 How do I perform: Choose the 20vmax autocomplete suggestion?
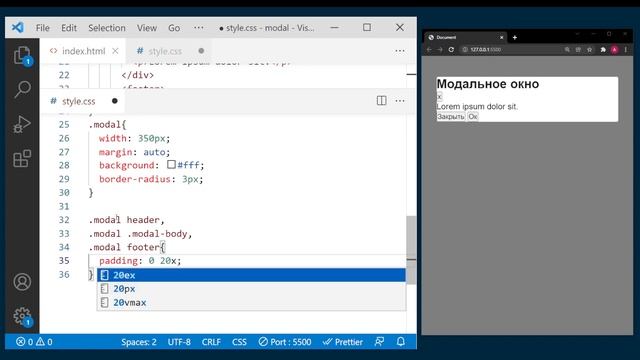(x=251, y=302)
